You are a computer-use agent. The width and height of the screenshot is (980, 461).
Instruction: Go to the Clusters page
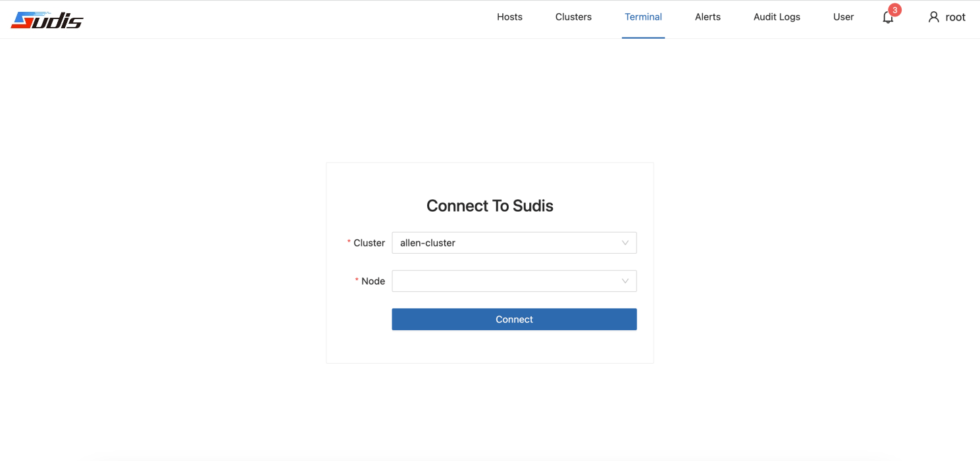pos(573,17)
